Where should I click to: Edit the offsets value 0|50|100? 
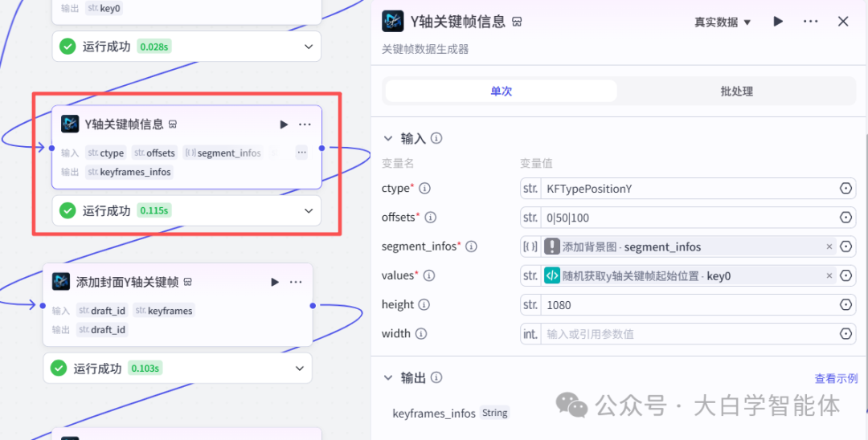(687, 218)
